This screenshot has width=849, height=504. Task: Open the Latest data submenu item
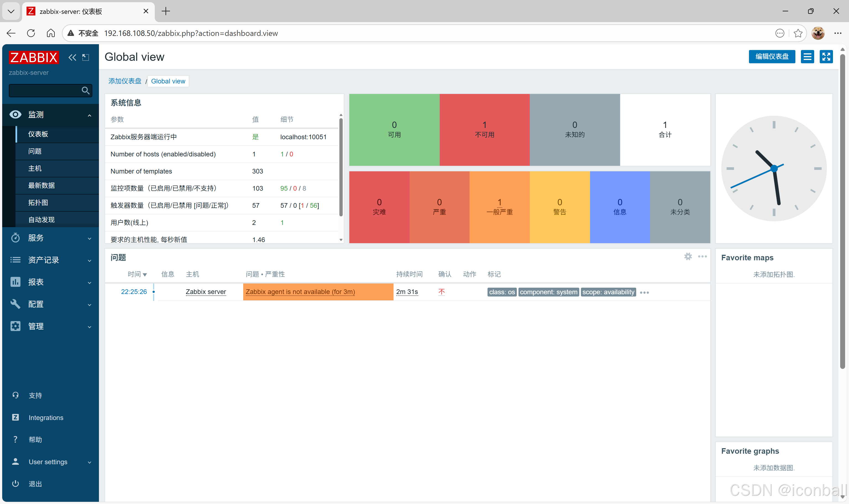pyautogui.click(x=41, y=185)
